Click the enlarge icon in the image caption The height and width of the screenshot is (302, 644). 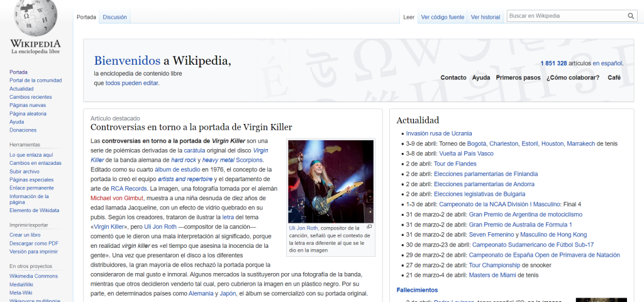pyautogui.click(x=369, y=226)
